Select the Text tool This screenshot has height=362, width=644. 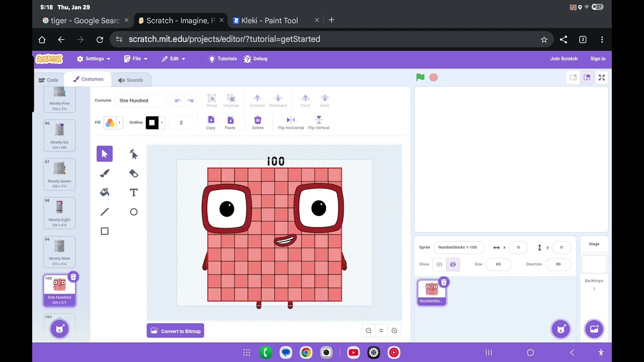pyautogui.click(x=133, y=192)
